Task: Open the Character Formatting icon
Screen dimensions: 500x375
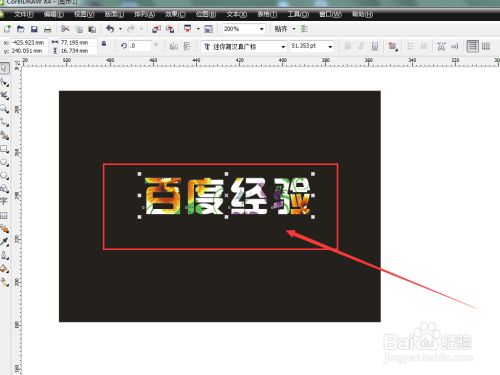Action: [441, 46]
